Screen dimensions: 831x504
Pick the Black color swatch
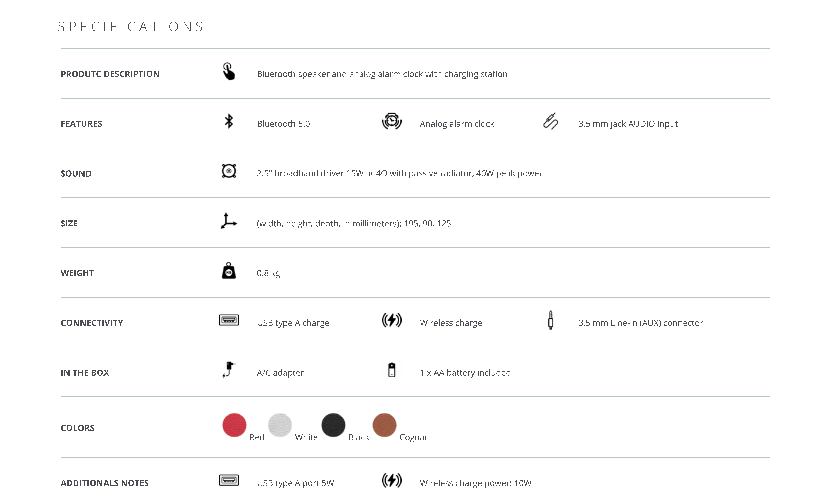[x=333, y=425]
